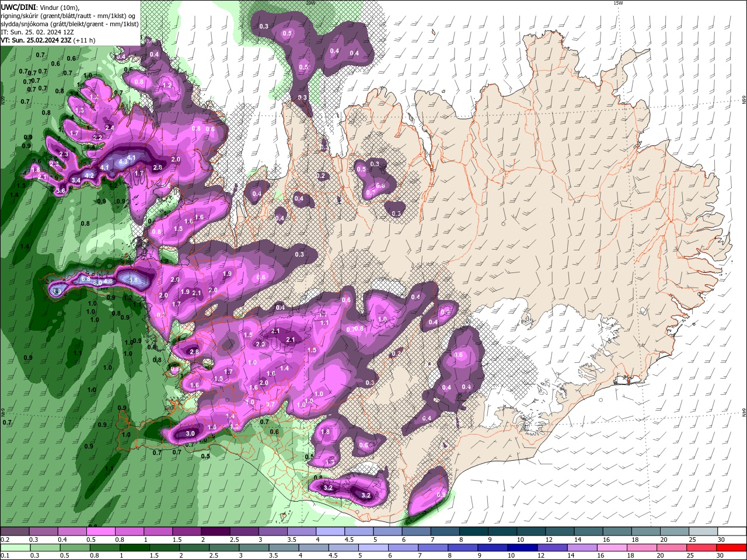747x560 pixels.
Task: Select the pale green rain swatch labeled 0.1
Action: click(15, 547)
